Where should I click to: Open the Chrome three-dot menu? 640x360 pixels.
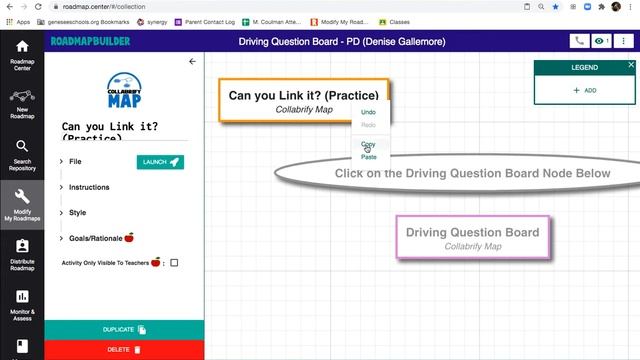[631, 7]
